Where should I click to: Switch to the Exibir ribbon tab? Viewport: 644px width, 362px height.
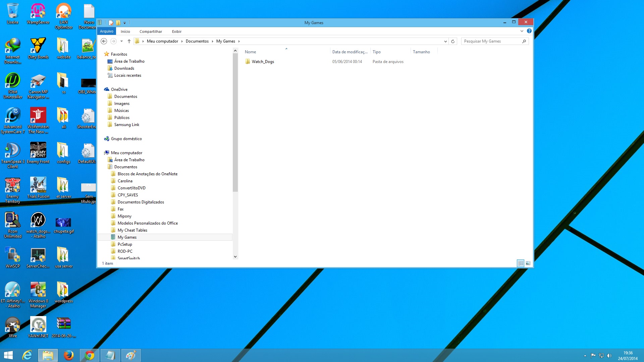point(176,32)
